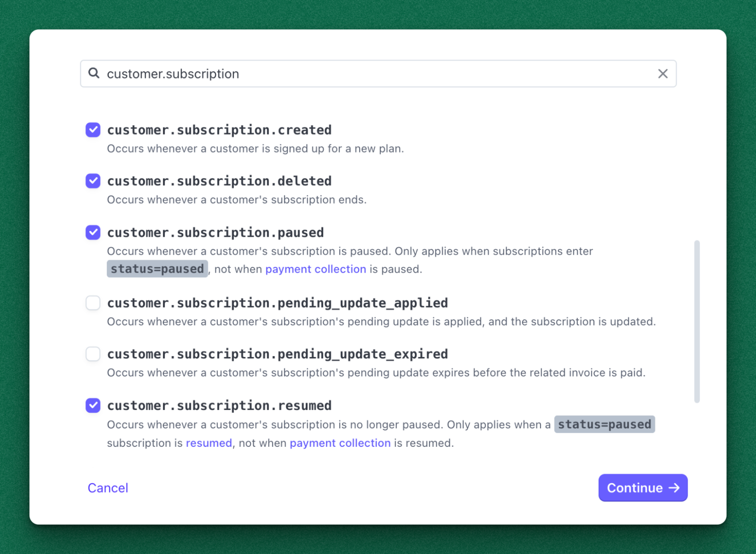Check the pending_update_expired event checkbox
The width and height of the screenshot is (756, 554).
pos(93,354)
